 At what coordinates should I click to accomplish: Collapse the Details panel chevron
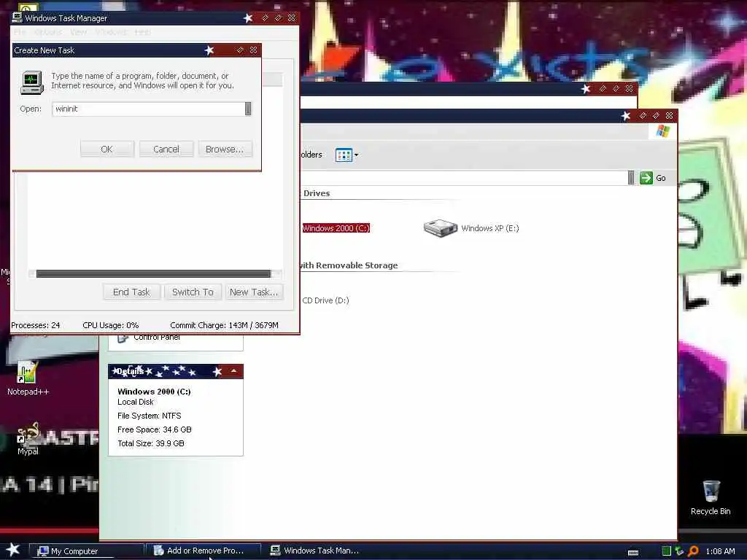[233, 371]
